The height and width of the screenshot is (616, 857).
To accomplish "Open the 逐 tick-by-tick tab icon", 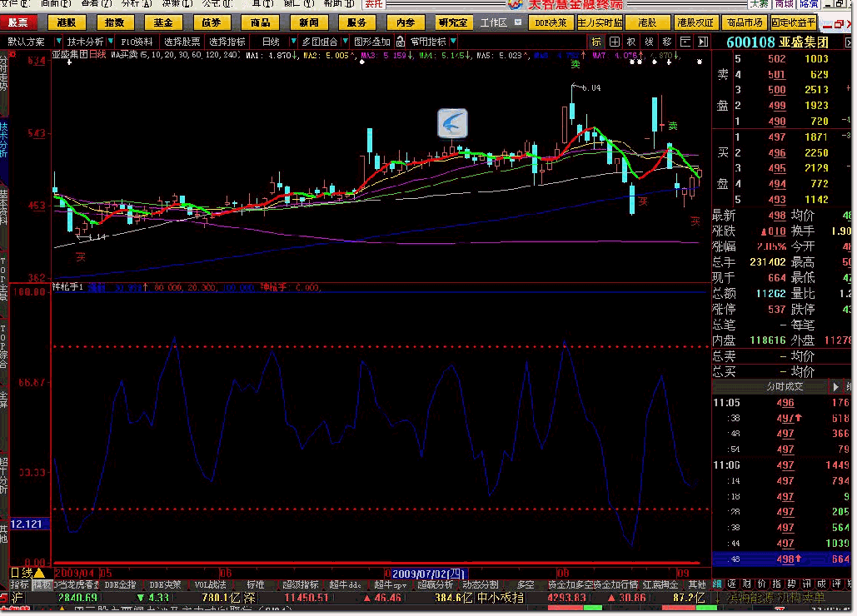I will pos(732,584).
